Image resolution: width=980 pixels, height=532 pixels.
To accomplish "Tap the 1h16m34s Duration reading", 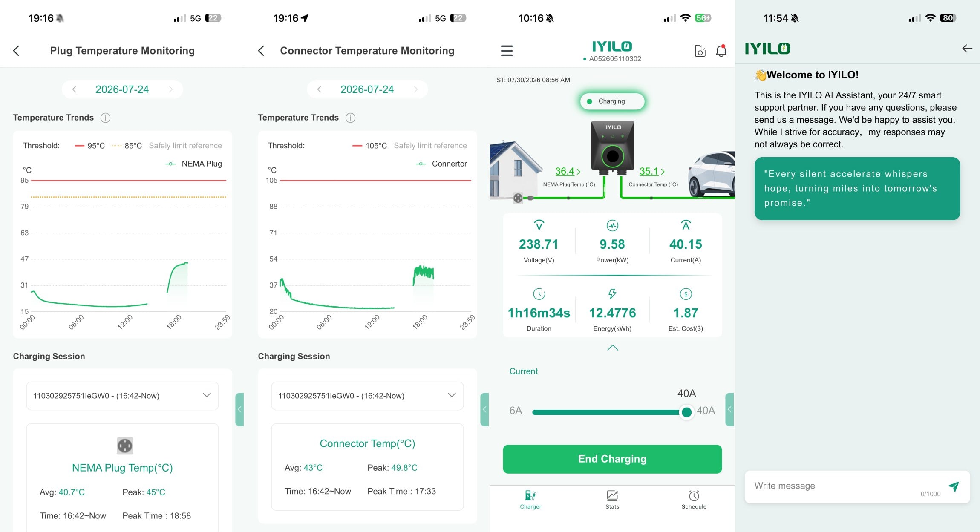I will 539,313.
